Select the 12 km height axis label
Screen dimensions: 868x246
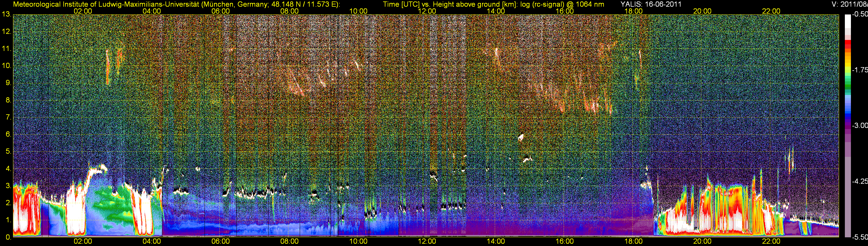tap(6, 32)
